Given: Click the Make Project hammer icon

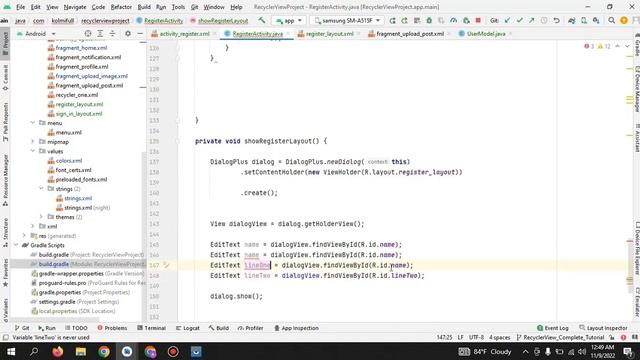Looking at the screenshot, I should pyautogui.click(x=262, y=20).
